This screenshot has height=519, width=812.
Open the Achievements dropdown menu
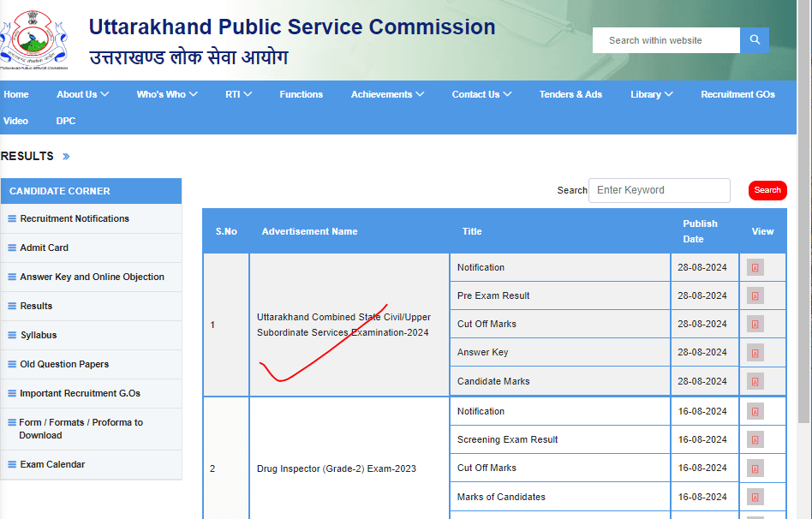tap(387, 94)
